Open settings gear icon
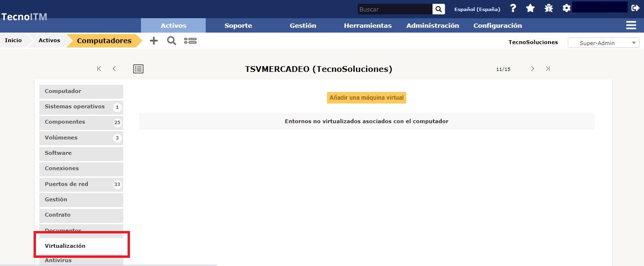This screenshot has width=644, height=266. point(566,8)
